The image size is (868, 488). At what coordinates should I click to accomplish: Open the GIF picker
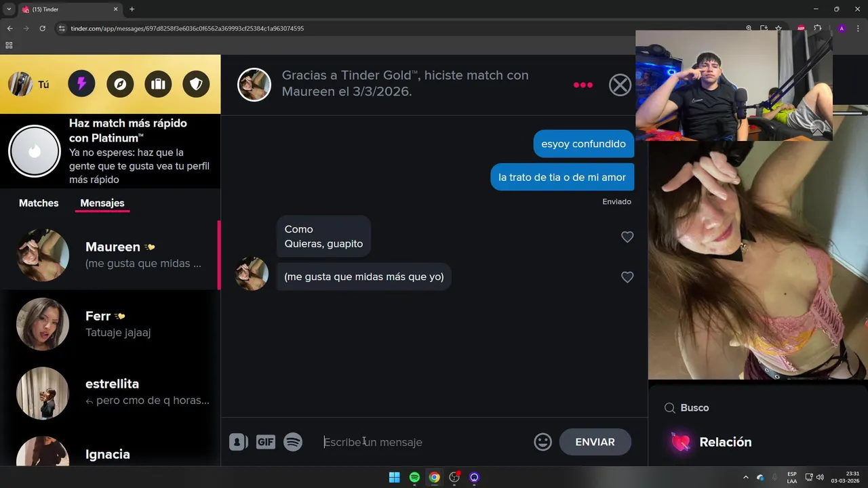click(266, 442)
